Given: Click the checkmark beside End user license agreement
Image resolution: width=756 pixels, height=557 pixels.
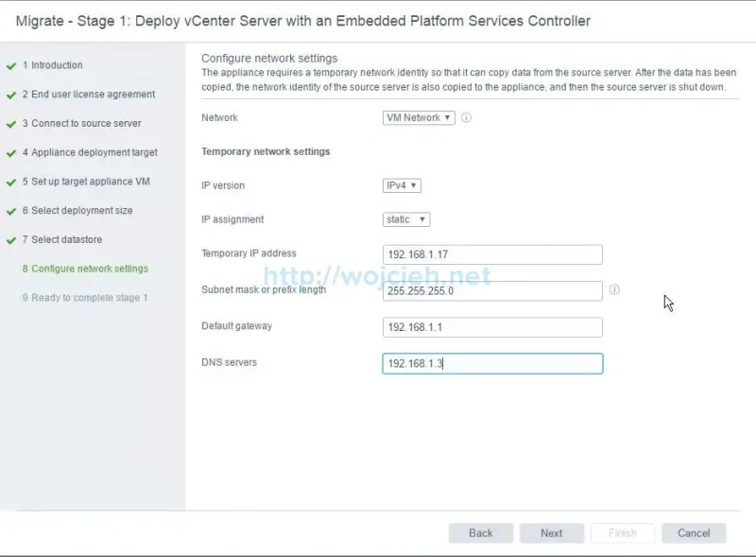Looking at the screenshot, I should tap(9, 95).
